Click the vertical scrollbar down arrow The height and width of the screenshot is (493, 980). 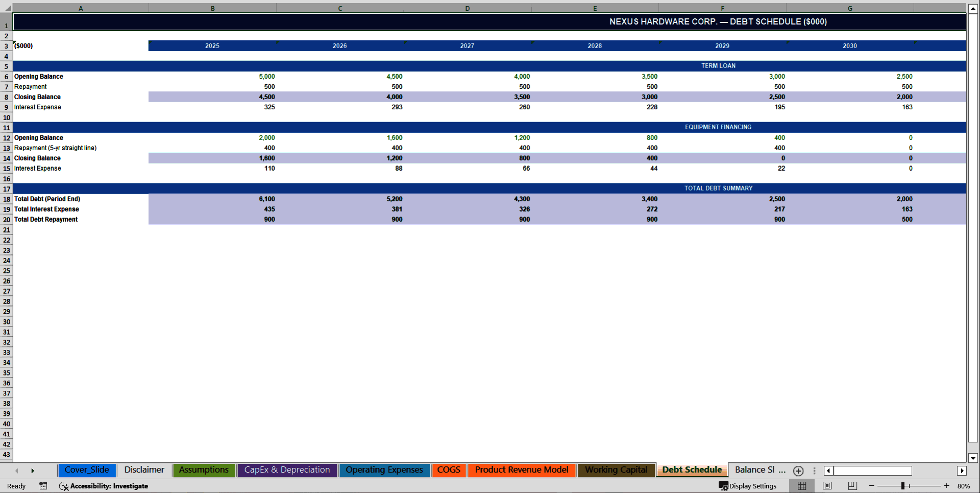[973, 458]
